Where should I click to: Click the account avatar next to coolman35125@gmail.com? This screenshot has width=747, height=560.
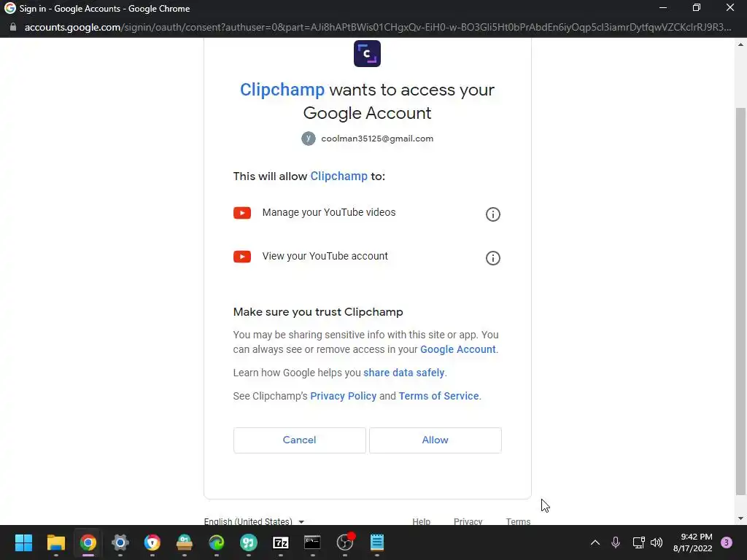click(309, 139)
